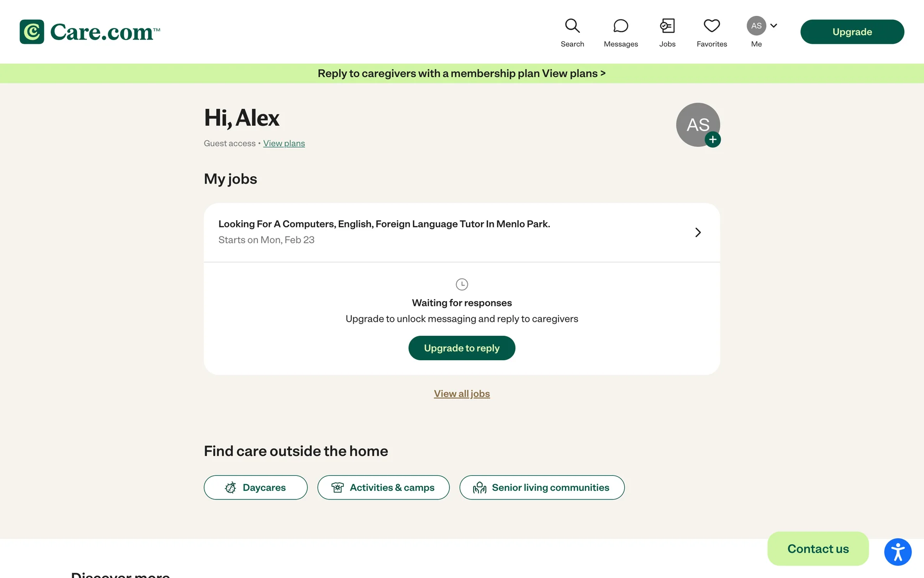
Task: Click the small AS header avatar
Action: (x=756, y=26)
